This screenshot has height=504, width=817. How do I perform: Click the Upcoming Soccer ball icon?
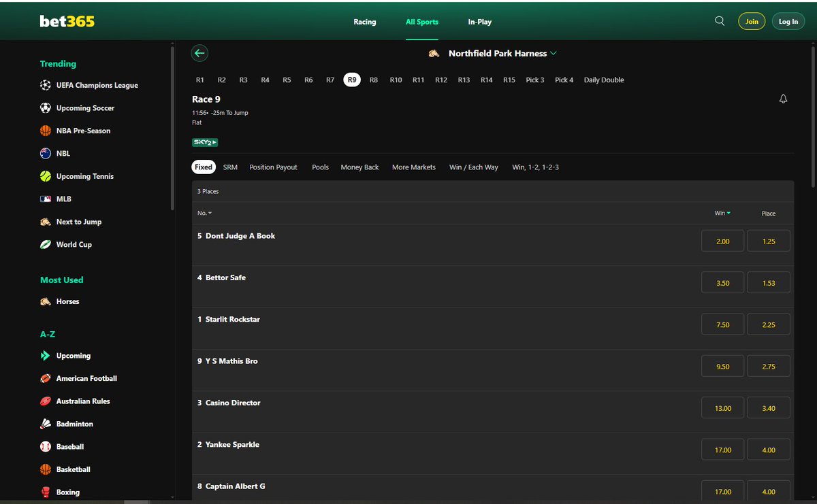click(x=46, y=107)
